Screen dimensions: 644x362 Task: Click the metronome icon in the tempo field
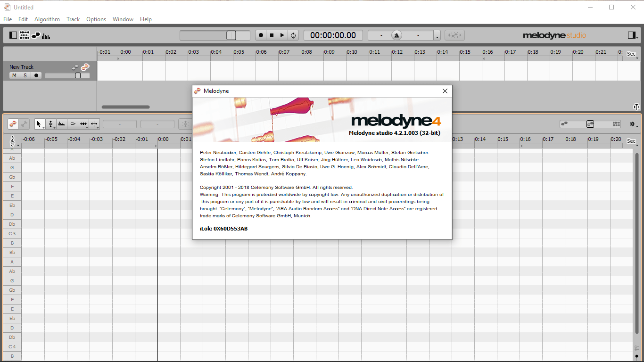[x=397, y=35]
